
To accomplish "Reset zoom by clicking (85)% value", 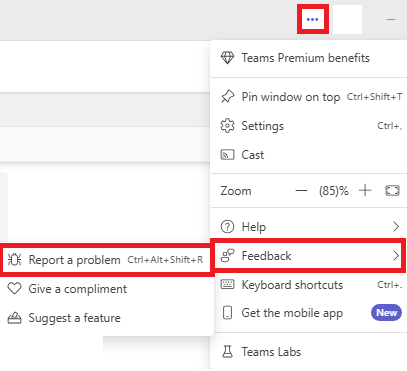I will point(334,191).
